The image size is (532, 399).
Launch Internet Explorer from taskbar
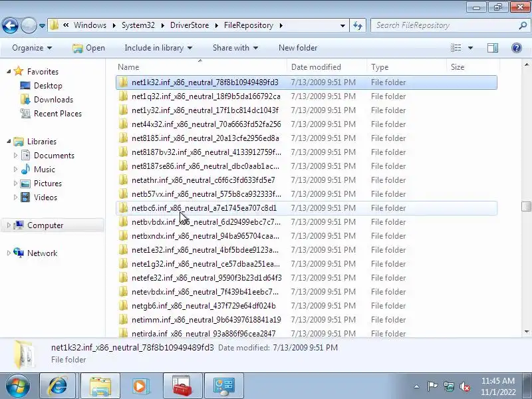coord(58,386)
